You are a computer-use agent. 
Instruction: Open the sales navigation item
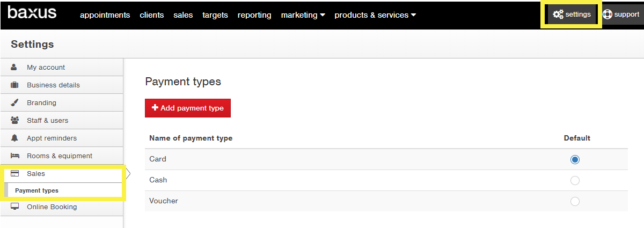coord(183,15)
